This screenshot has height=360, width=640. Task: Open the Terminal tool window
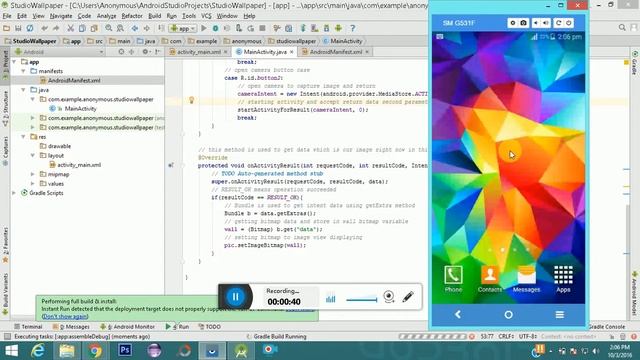tap(28, 327)
